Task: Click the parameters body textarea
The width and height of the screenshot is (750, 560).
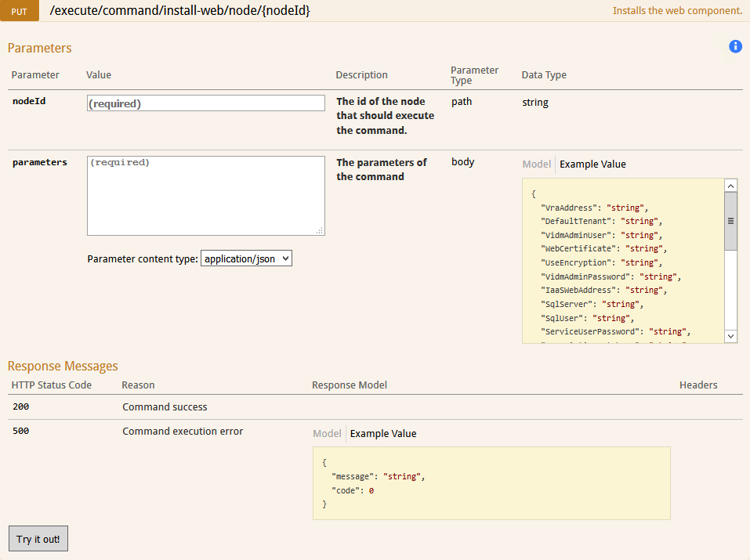Action: click(x=206, y=196)
